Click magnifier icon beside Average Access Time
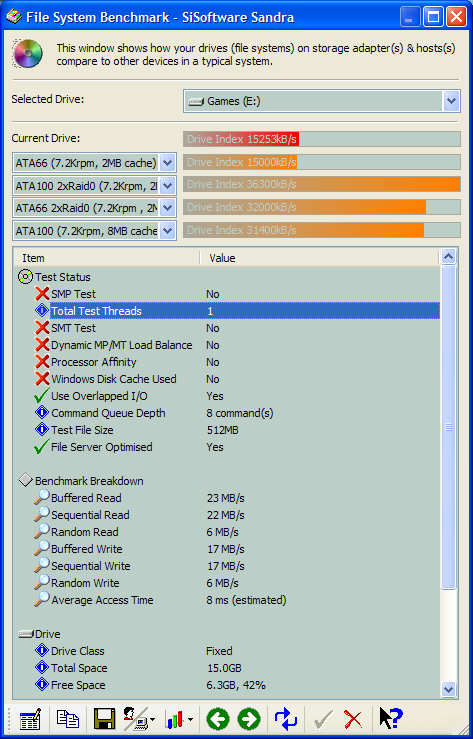Image resolution: width=473 pixels, height=739 pixels. [41, 599]
